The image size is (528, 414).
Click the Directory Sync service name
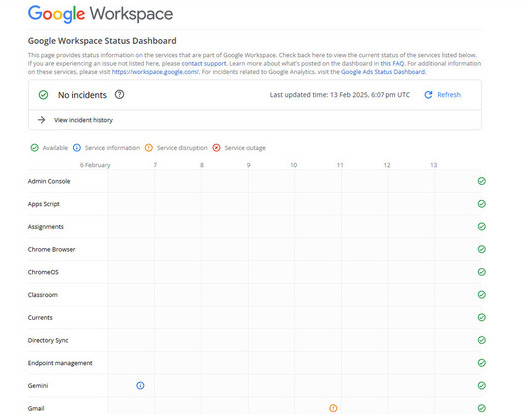tap(48, 341)
